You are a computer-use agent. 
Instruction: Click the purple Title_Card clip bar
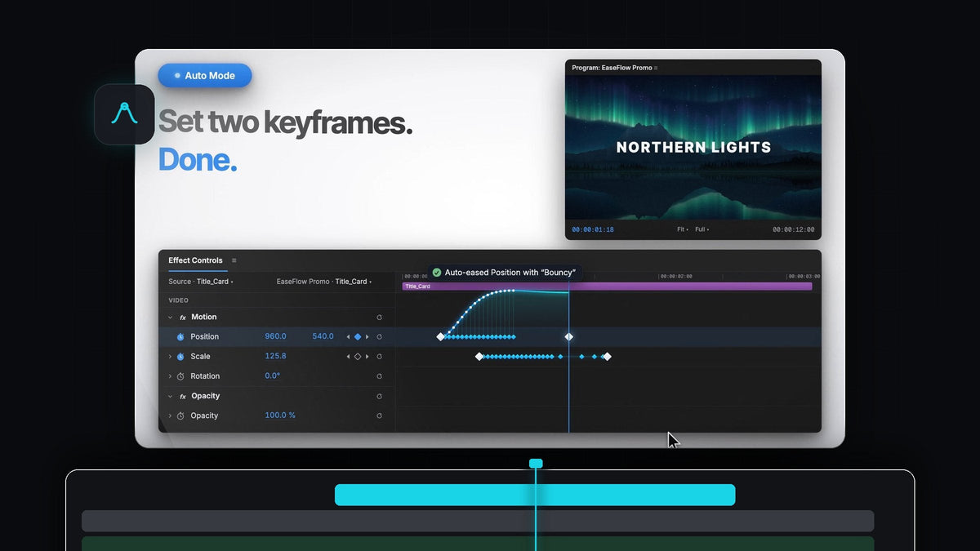pos(607,287)
